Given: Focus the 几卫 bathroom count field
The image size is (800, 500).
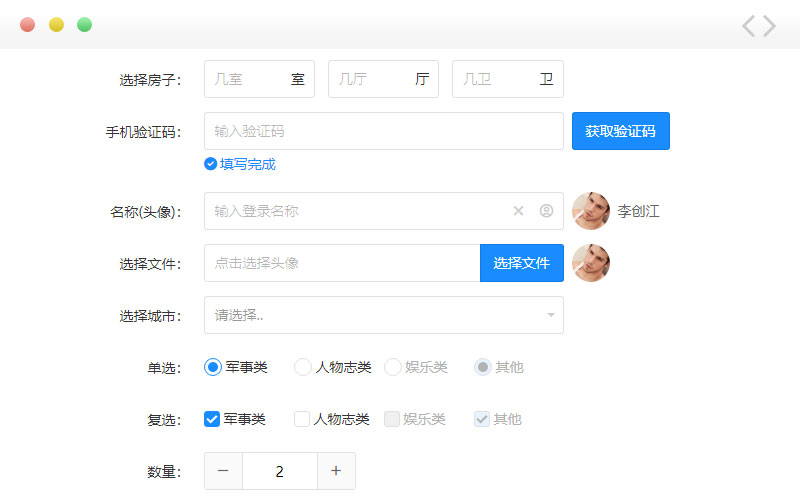Looking at the screenshot, I should (x=508, y=79).
